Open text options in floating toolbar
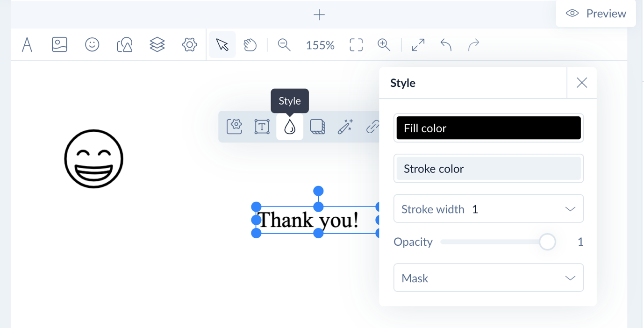 [262, 127]
